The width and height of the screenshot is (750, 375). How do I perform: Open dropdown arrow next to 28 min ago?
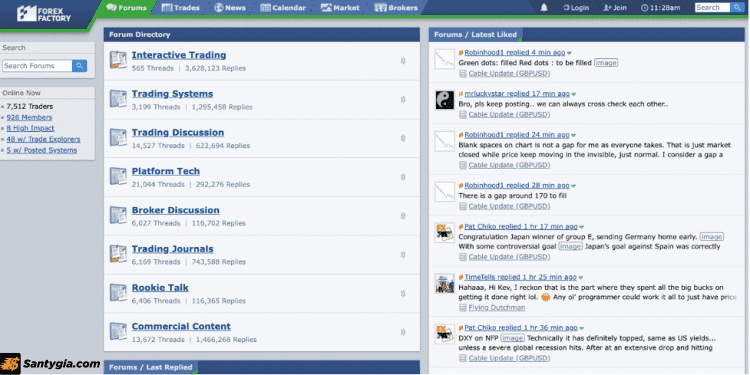pos(574,186)
